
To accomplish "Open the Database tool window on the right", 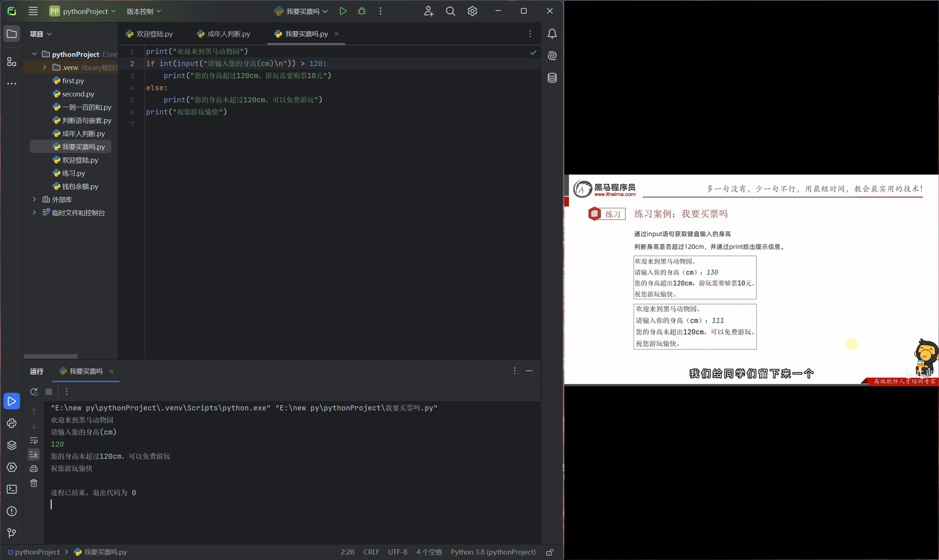I will click(552, 78).
